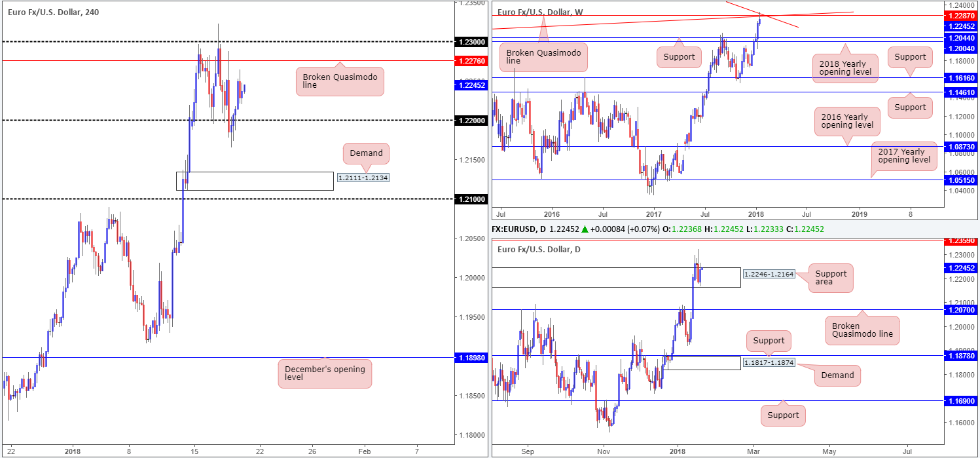
Task: Click the '2019' date on weekly chart axis
Action: click(x=859, y=214)
